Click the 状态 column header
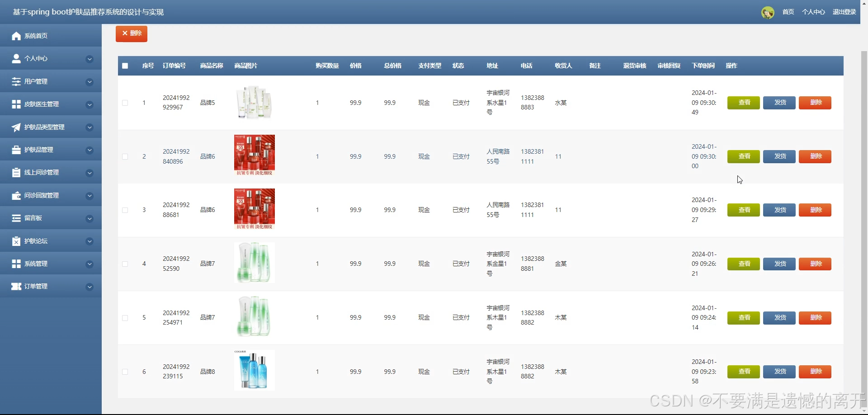 click(x=458, y=66)
